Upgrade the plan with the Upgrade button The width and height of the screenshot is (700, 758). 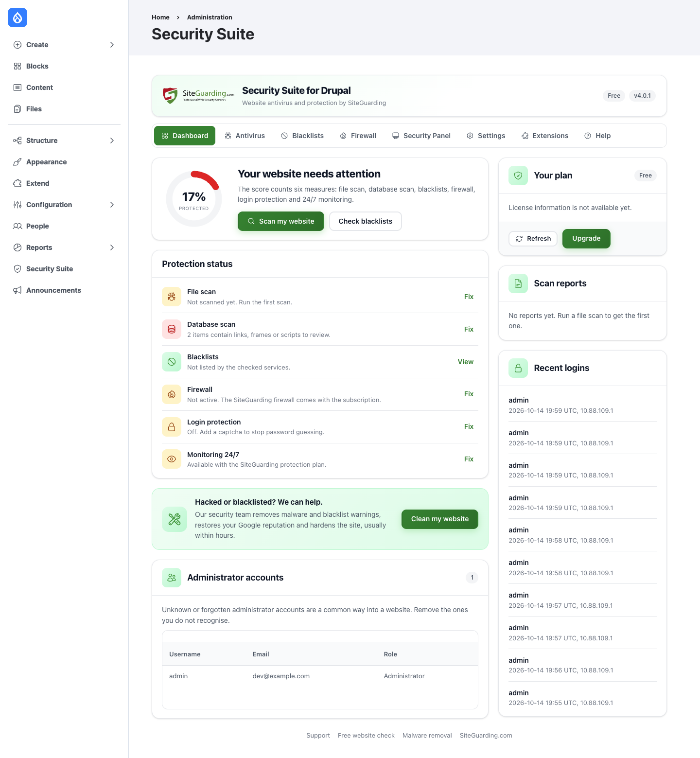point(586,239)
